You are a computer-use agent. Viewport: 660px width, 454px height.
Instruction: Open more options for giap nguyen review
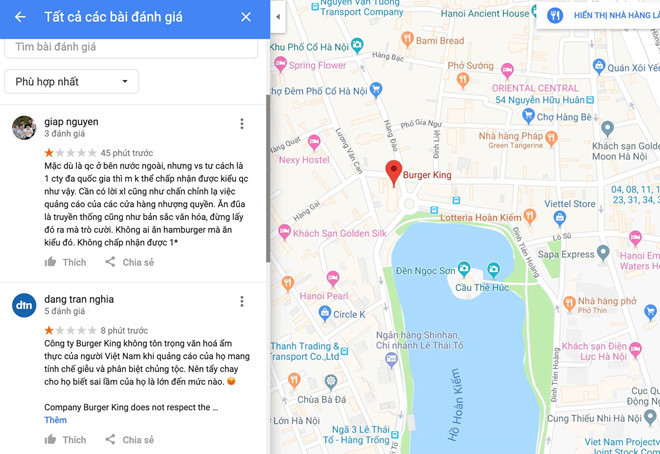[242, 123]
